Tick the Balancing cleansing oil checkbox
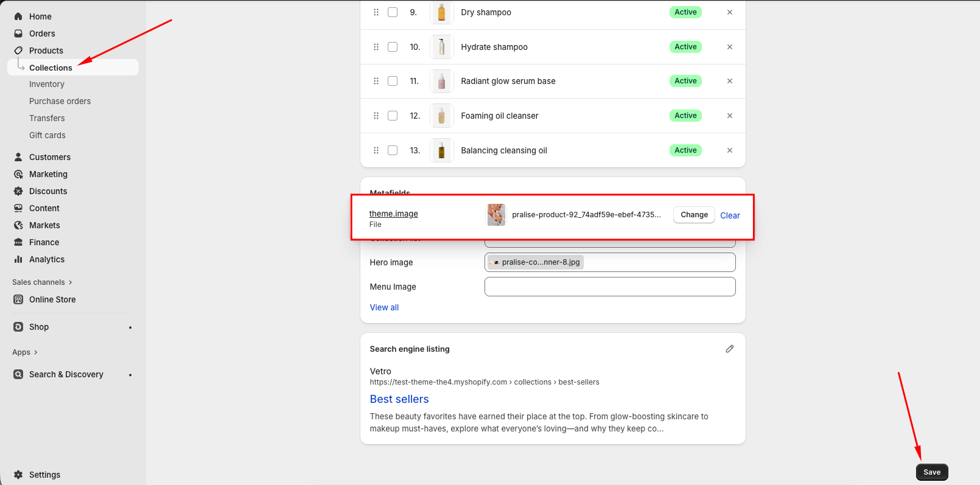The width and height of the screenshot is (980, 485). (x=393, y=150)
